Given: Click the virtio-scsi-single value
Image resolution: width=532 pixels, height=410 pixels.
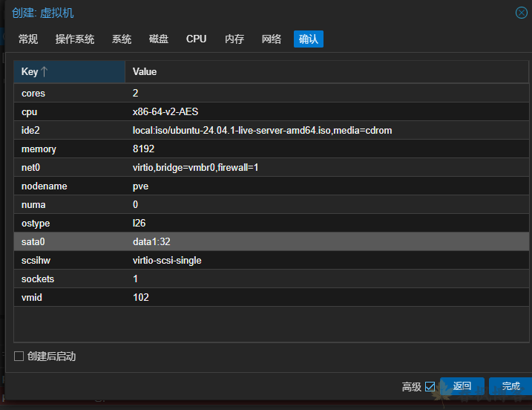Looking at the screenshot, I should click(167, 261).
